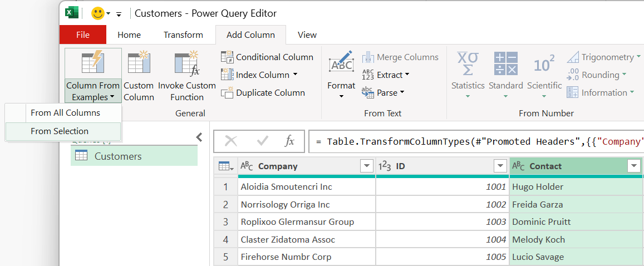
Task: Click the Extract button
Action: pos(385,75)
